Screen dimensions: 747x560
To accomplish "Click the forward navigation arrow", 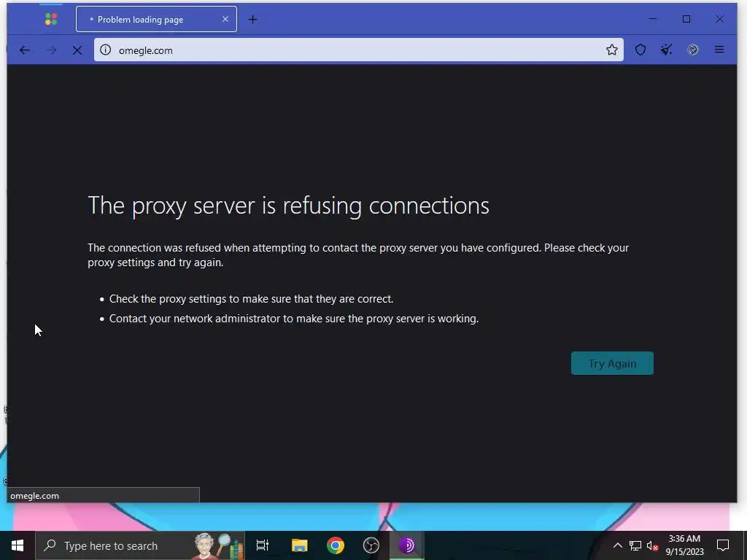I will 51,50.
